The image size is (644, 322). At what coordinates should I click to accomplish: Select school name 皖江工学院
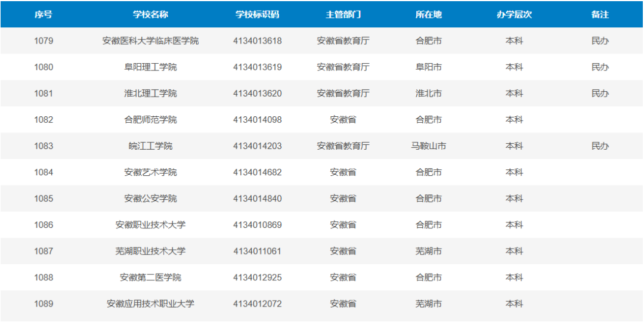150,146
